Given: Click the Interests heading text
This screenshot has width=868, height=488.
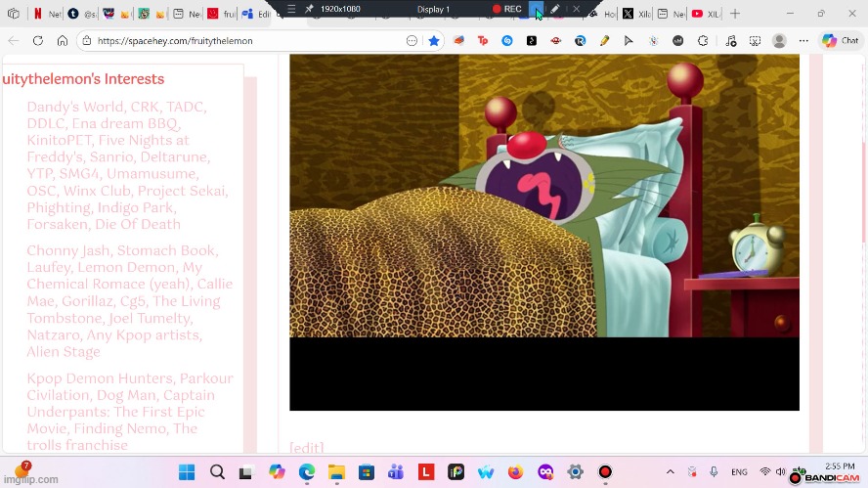Looking at the screenshot, I should [83, 78].
